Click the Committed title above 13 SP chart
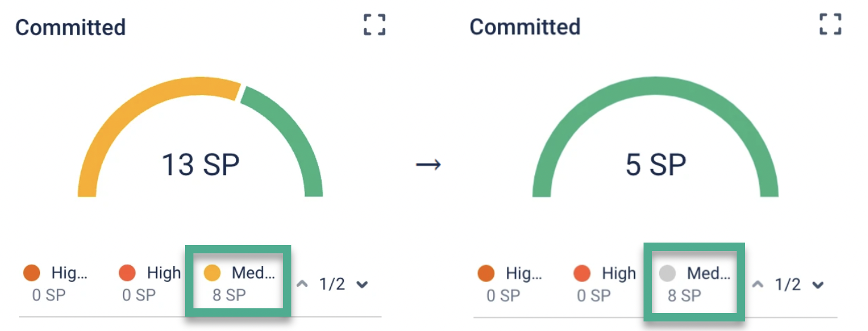Image resolution: width=868 pixels, height=331 pixels. click(x=70, y=27)
